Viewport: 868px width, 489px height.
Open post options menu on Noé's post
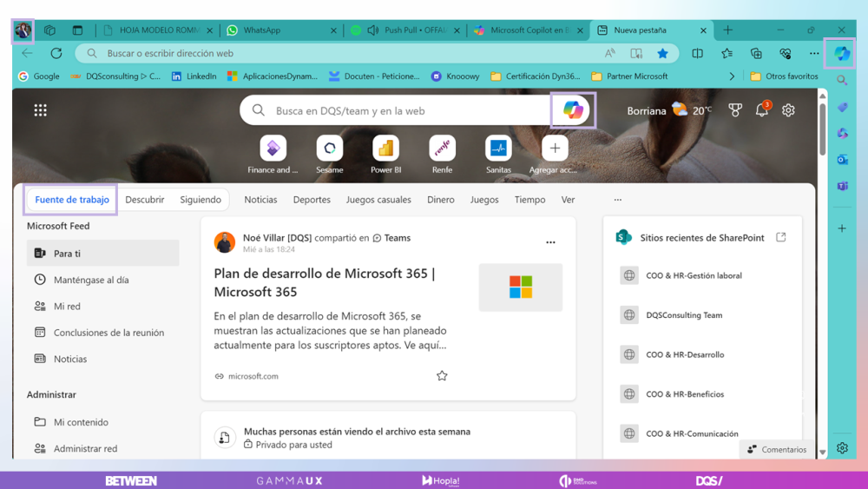pyautogui.click(x=550, y=242)
